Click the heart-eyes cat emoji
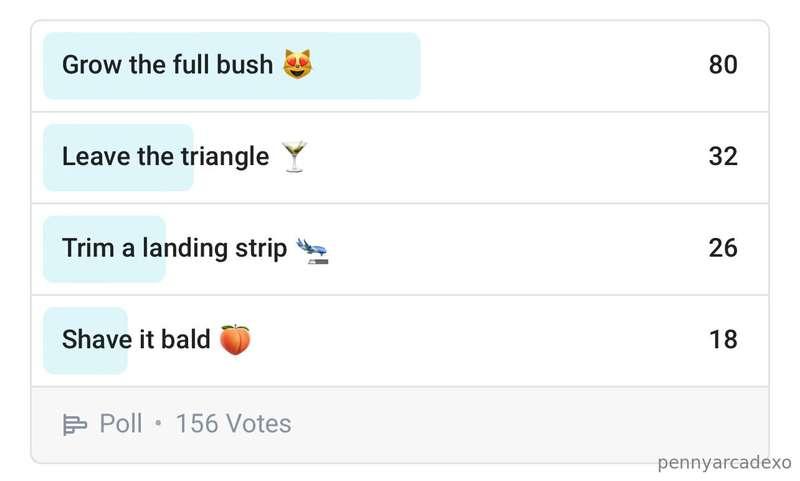The width and height of the screenshot is (800, 481). 297,64
